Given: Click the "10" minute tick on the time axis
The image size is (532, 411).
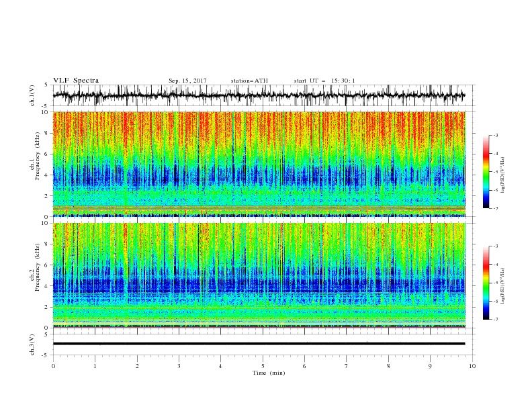Looking at the screenshot, I should (x=472, y=366).
